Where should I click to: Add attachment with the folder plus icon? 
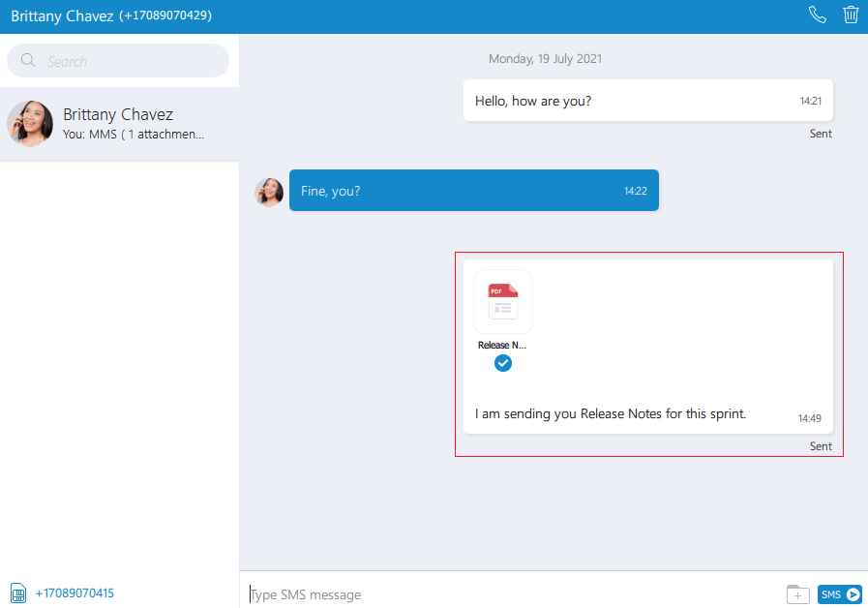797,594
